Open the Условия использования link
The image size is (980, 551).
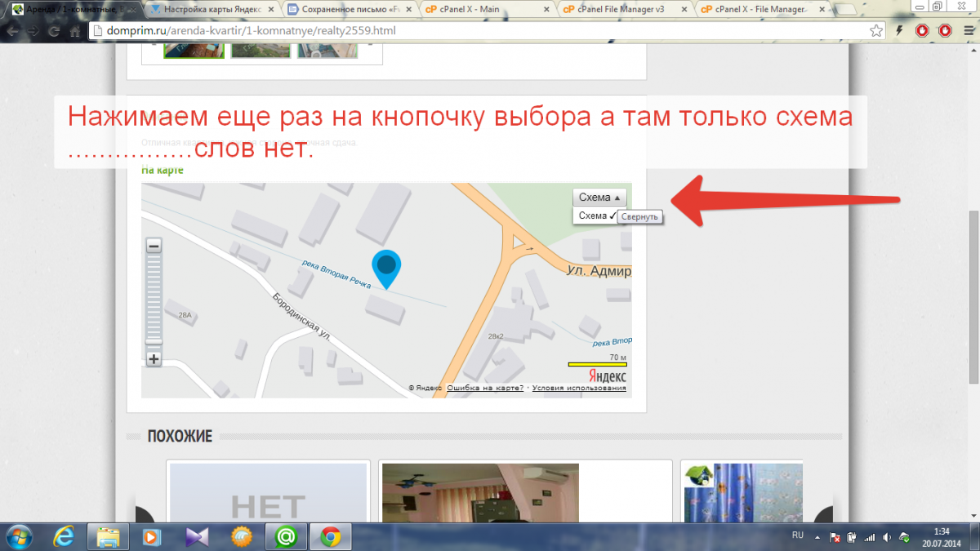[x=579, y=389]
